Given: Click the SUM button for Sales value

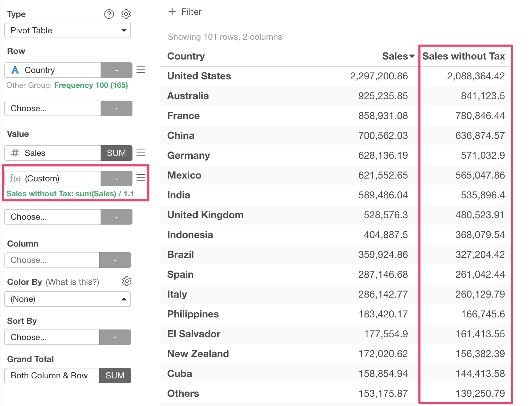Looking at the screenshot, I should pyautogui.click(x=117, y=153).
